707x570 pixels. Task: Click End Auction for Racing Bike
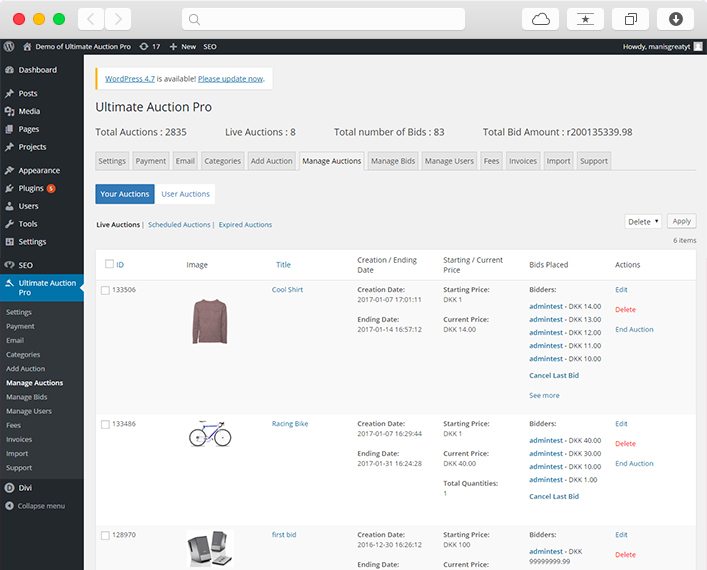[634, 463]
